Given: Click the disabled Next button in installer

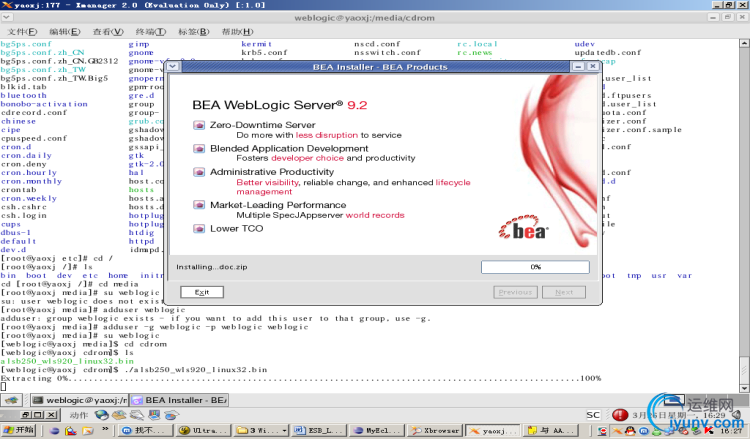Looking at the screenshot, I should point(564,292).
